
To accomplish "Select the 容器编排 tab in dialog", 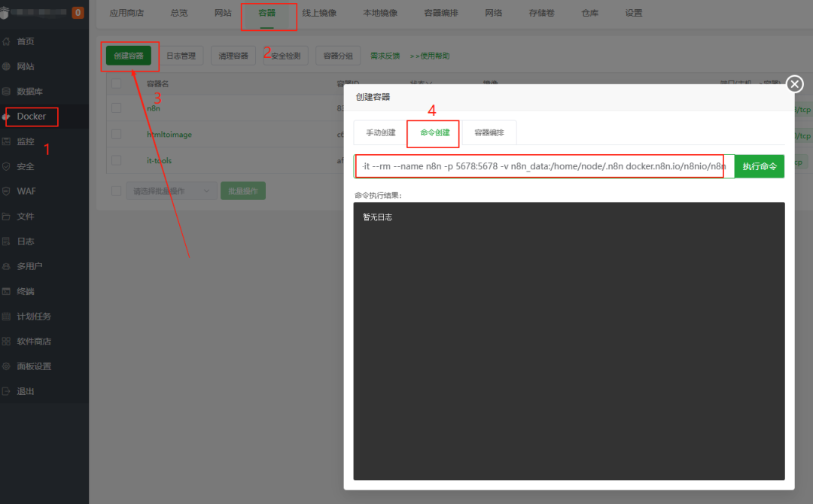I will (x=489, y=132).
